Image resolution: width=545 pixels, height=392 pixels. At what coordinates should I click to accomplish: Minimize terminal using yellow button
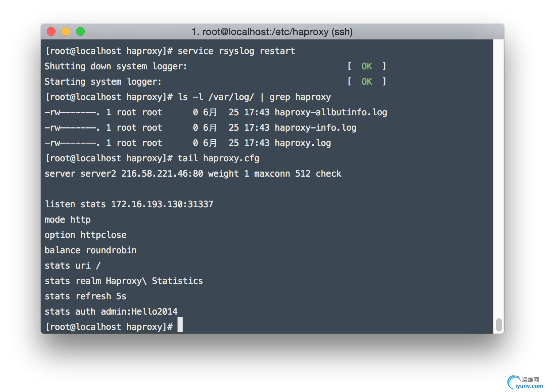[x=66, y=31]
